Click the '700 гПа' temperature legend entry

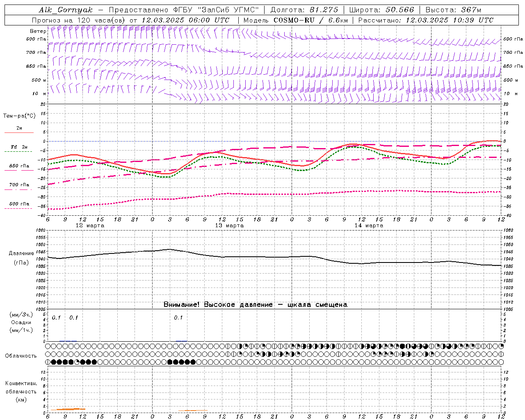[x=19, y=185]
